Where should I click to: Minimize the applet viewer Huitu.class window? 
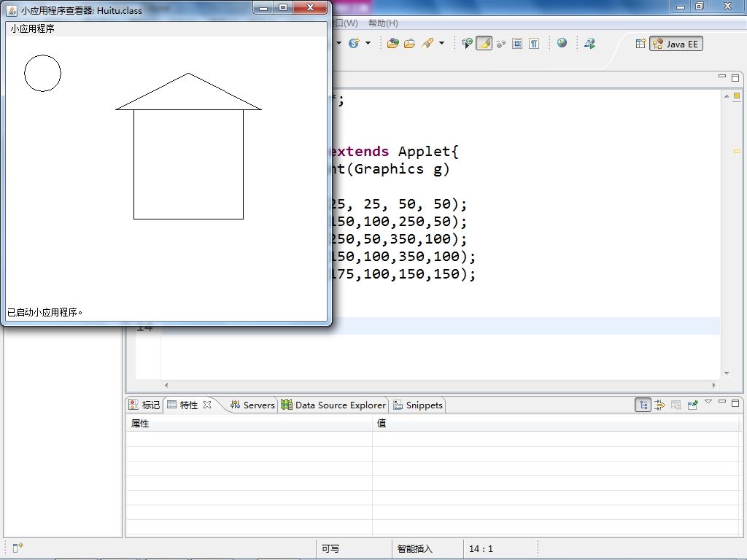click(263, 7)
